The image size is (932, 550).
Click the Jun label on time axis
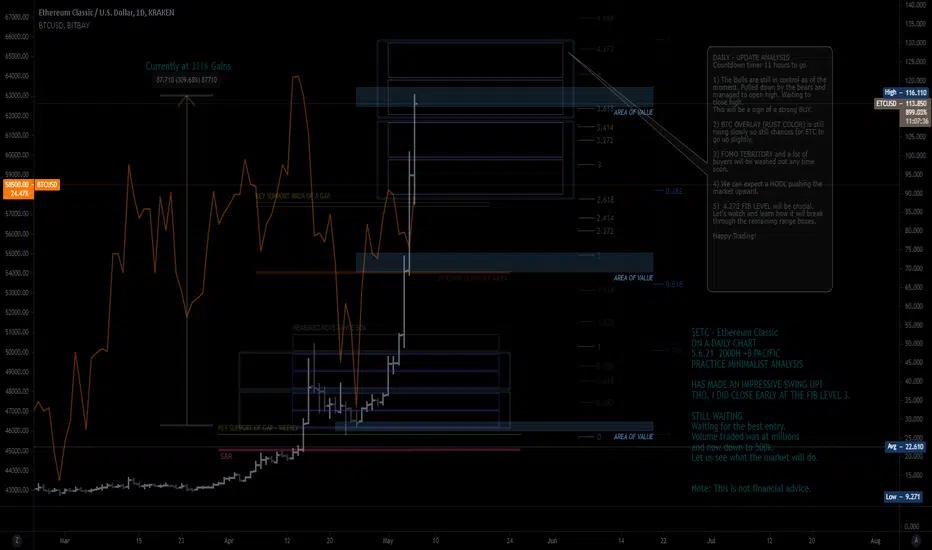pyautogui.click(x=552, y=540)
